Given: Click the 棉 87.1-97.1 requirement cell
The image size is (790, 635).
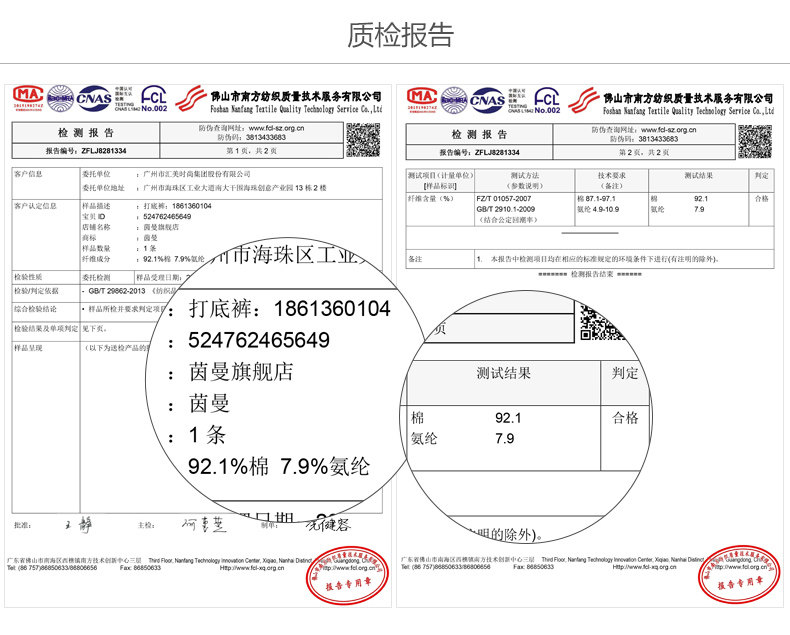Looking at the screenshot, I should 597,199.
